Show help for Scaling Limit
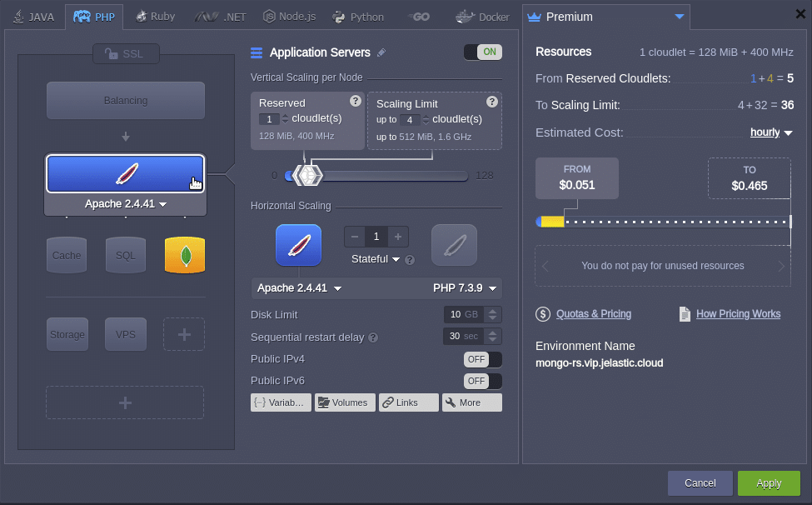This screenshot has width=812, height=505. click(492, 102)
